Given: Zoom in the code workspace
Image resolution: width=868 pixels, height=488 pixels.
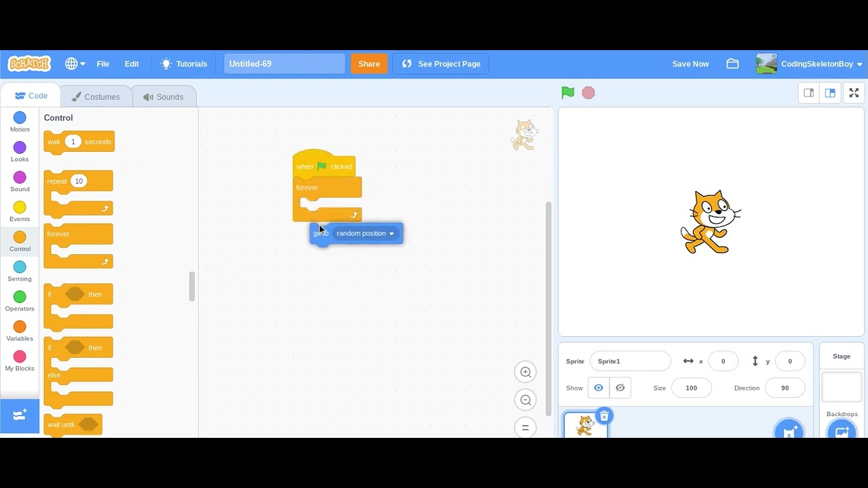Looking at the screenshot, I should pos(526,371).
